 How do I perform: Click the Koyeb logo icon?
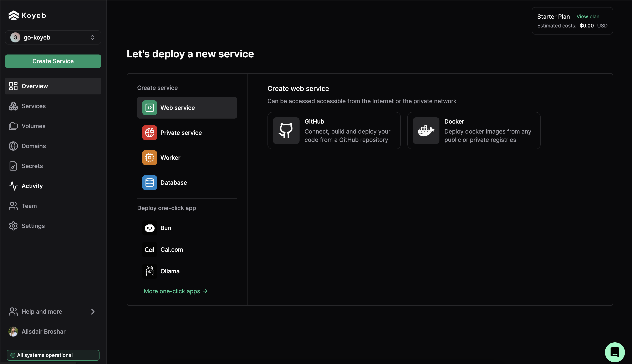click(x=14, y=16)
